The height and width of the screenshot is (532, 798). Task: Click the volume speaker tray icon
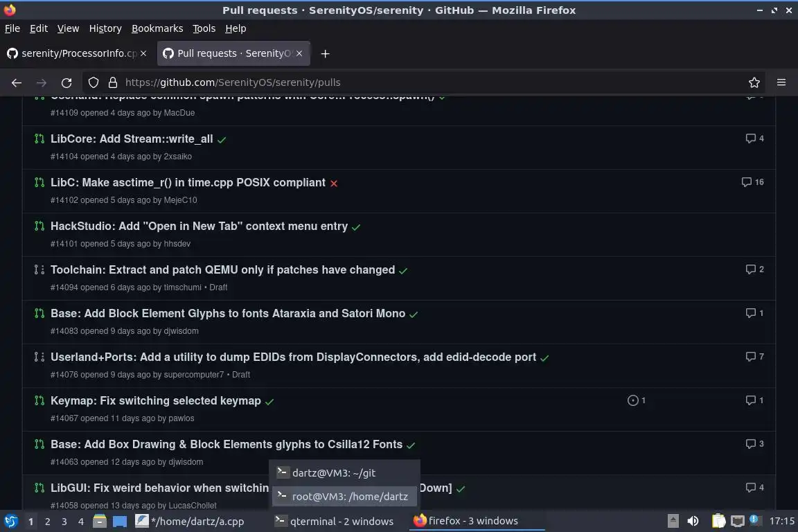pos(693,522)
